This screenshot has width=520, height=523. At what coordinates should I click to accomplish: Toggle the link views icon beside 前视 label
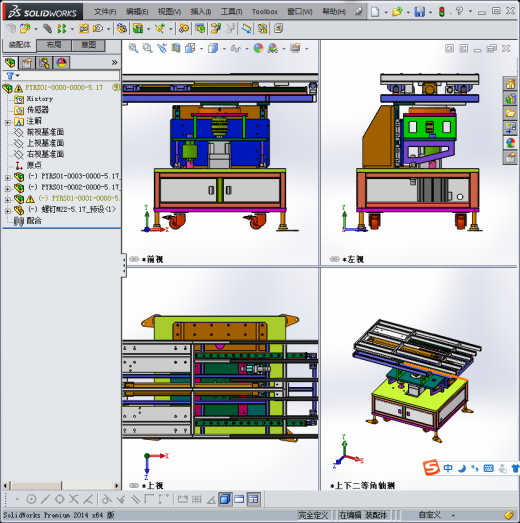pyautogui.click(x=134, y=259)
